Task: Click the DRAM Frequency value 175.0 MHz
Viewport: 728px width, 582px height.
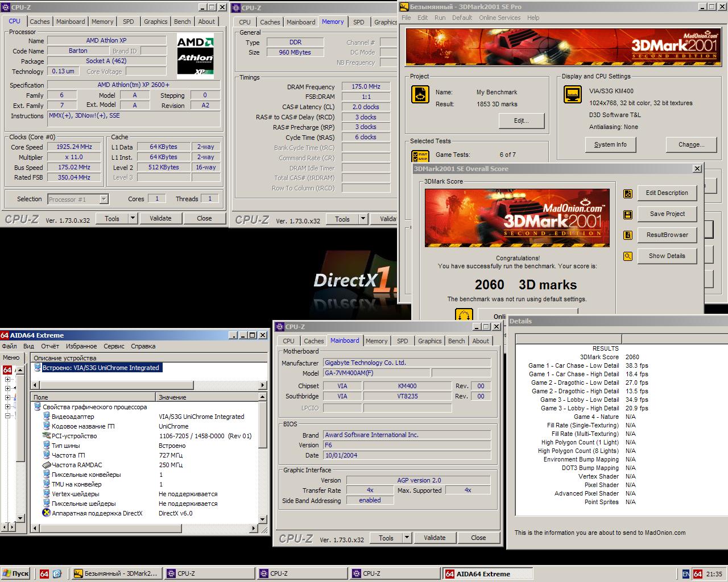Action: click(x=366, y=86)
